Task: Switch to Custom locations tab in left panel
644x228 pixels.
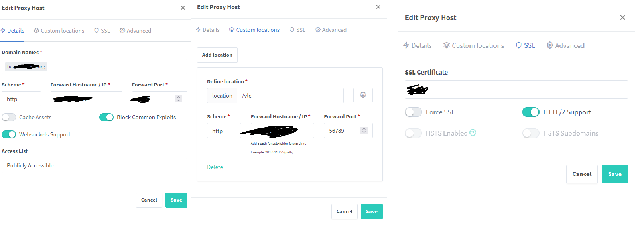Action: 59,31
